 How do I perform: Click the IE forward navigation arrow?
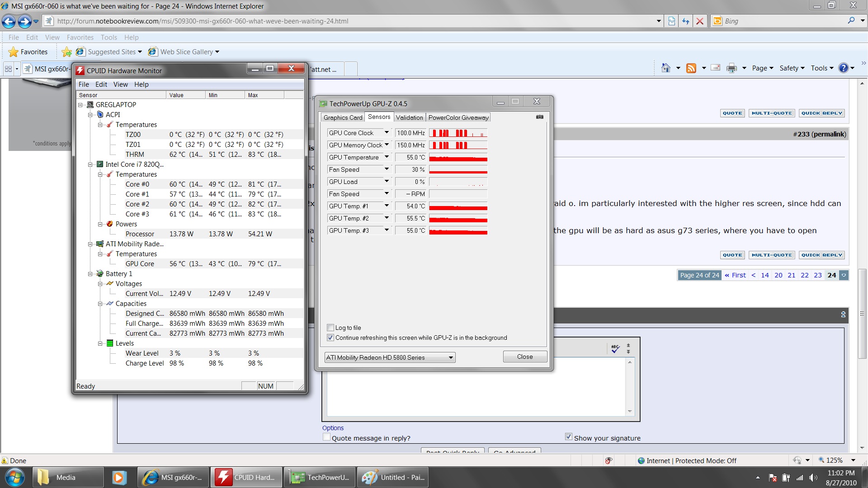coord(25,21)
